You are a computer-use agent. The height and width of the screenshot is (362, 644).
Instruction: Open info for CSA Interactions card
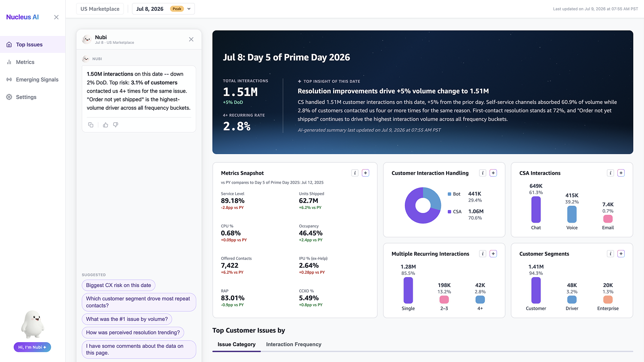[610, 173]
